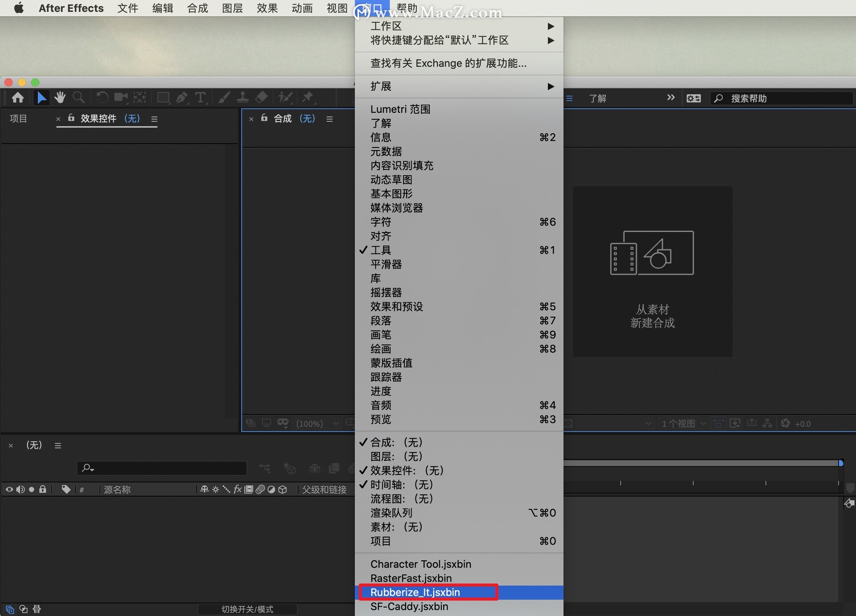The image size is (856, 616).
Task: Go to the Home screen icon
Action: 18,98
